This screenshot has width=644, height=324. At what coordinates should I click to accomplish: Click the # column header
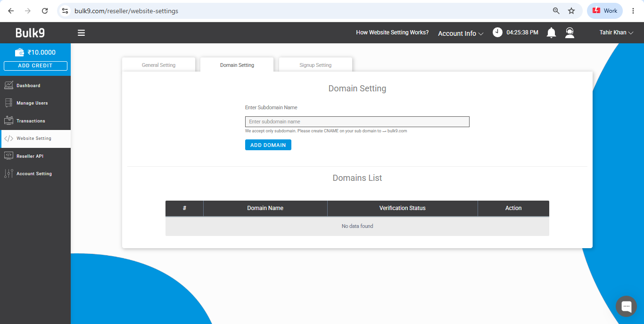pos(184,208)
